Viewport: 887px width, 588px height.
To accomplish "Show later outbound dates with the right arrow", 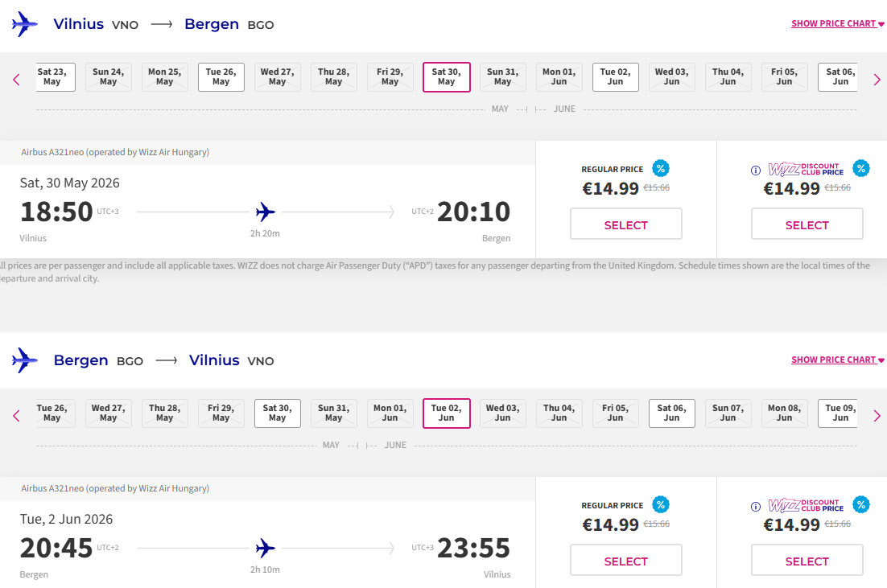I will [x=877, y=79].
